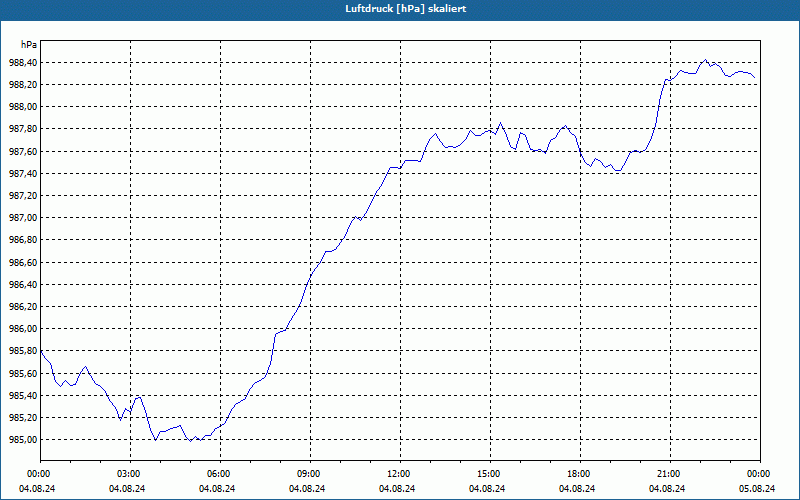Choose the 986,40 axis value
This screenshot has width=800, height=500.
pyautogui.click(x=23, y=285)
